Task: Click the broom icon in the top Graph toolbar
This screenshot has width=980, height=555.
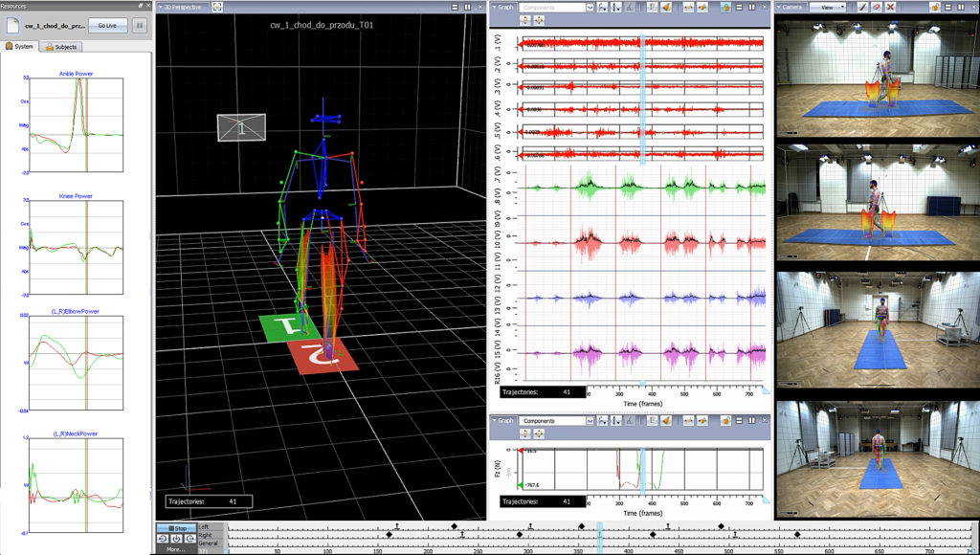Action: [666, 7]
